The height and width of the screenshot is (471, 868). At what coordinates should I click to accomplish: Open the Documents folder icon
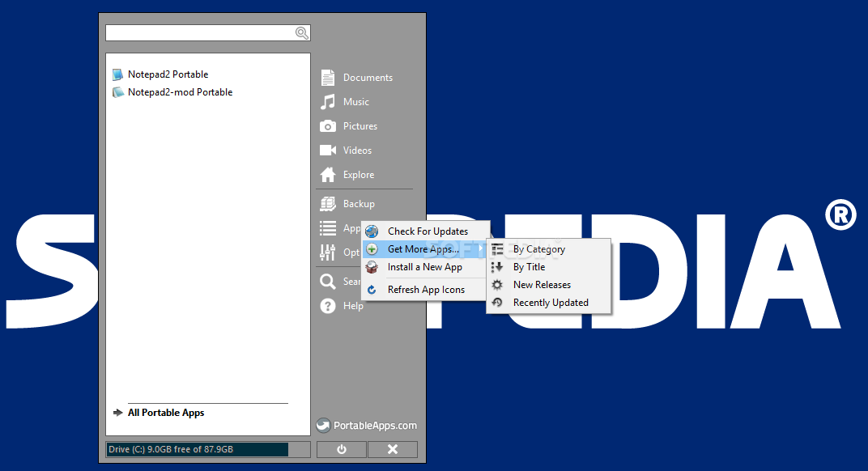pyautogui.click(x=328, y=78)
